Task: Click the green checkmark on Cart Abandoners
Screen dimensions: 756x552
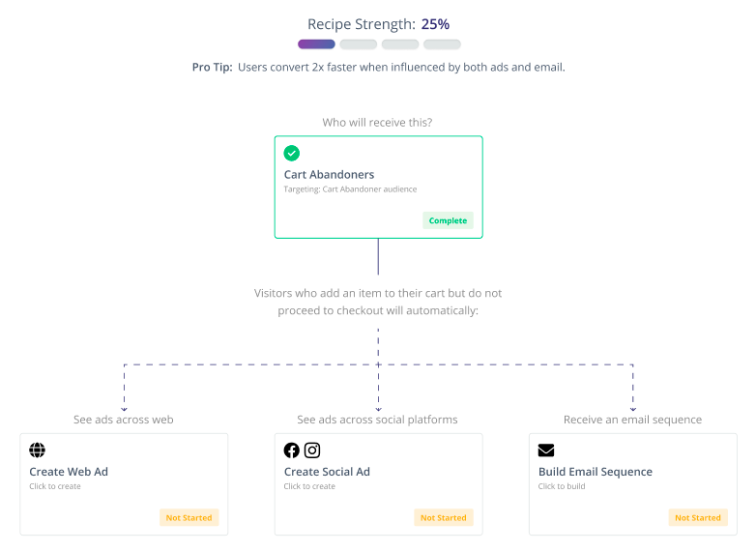Action: tap(292, 154)
